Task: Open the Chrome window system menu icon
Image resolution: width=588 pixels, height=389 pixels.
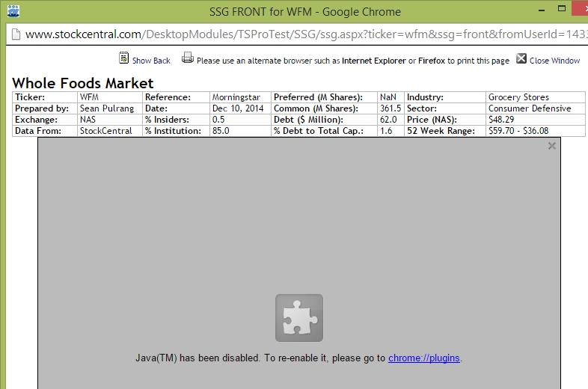Action: [x=13, y=10]
